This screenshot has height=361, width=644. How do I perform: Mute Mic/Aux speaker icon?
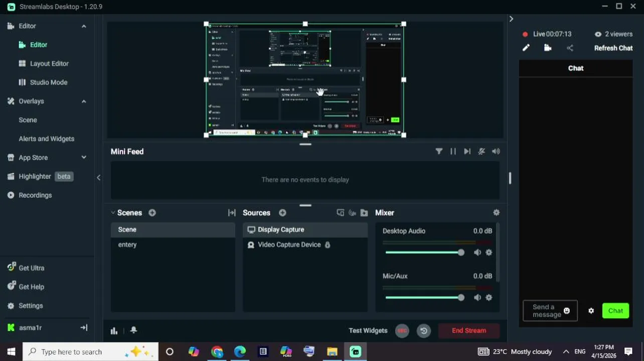click(x=477, y=297)
